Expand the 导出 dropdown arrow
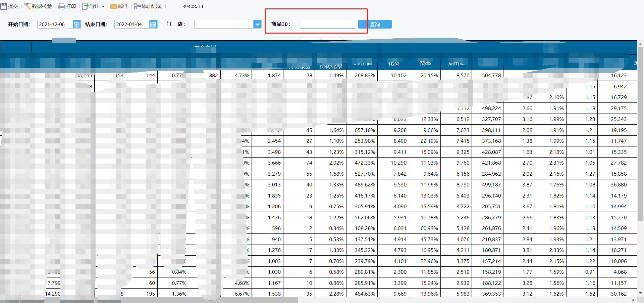The width and height of the screenshot is (644, 303). 103,6
